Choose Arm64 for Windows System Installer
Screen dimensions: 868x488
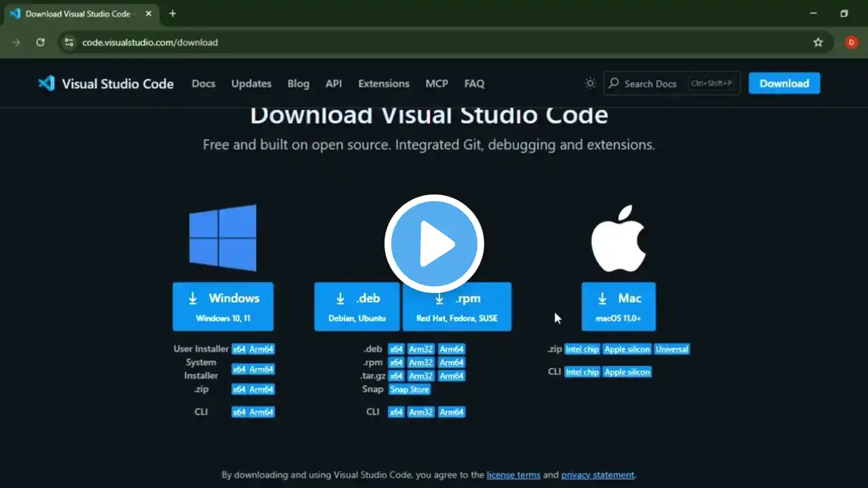261,369
